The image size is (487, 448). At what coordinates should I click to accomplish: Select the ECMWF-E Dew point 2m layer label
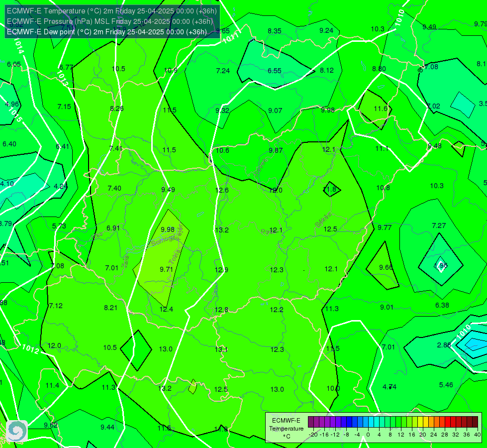coord(107,32)
